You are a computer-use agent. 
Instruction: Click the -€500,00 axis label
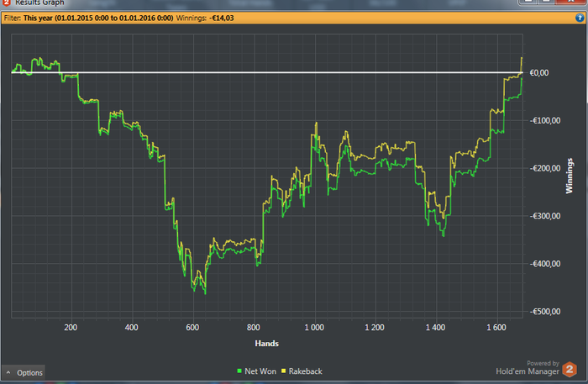pyautogui.click(x=545, y=312)
